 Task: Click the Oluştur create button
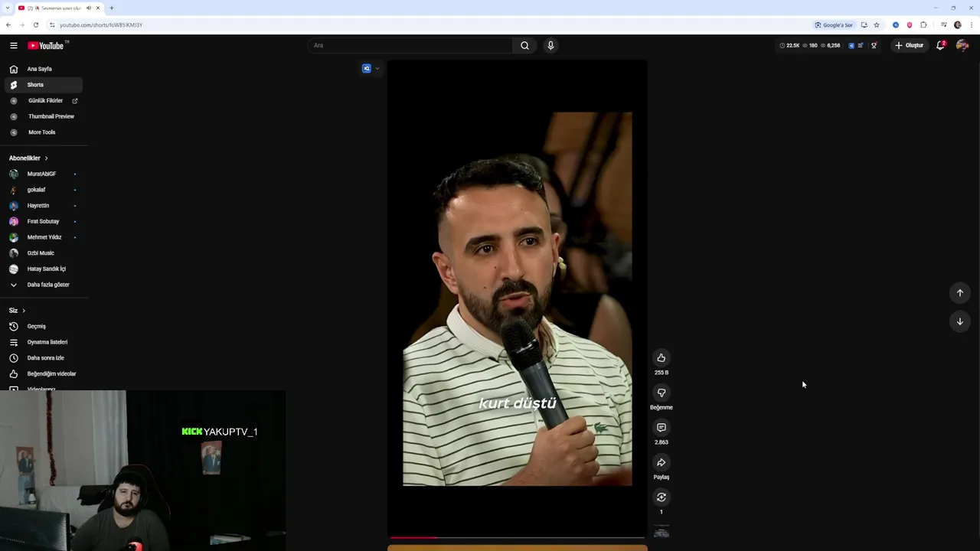[x=909, y=45]
